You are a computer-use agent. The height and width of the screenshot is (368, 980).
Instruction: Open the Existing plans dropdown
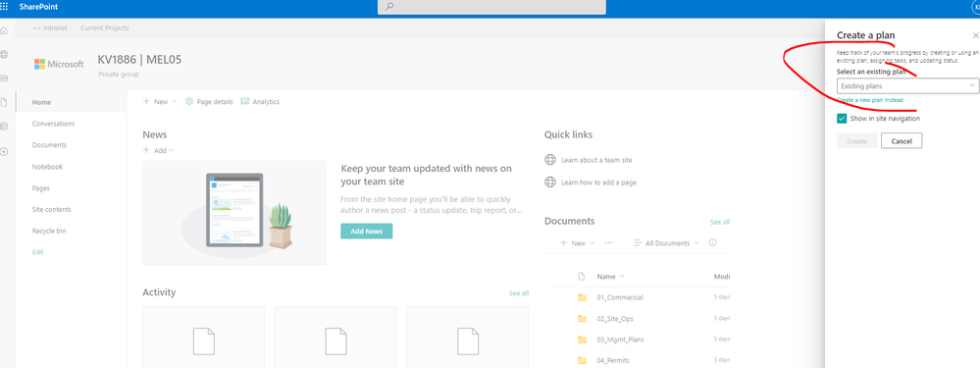[x=908, y=85]
